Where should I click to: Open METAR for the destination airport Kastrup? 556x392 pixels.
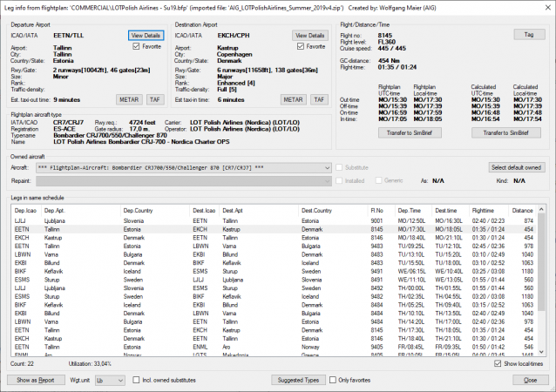293,99
